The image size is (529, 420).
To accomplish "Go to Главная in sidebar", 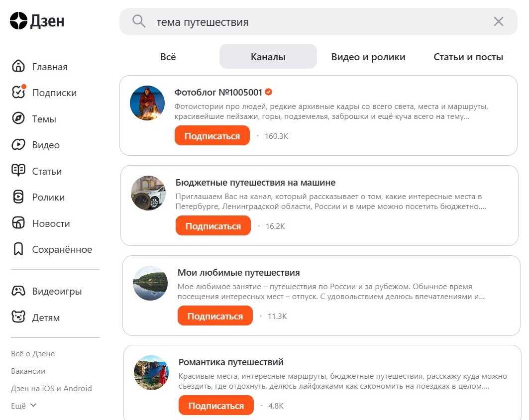I will [x=50, y=67].
